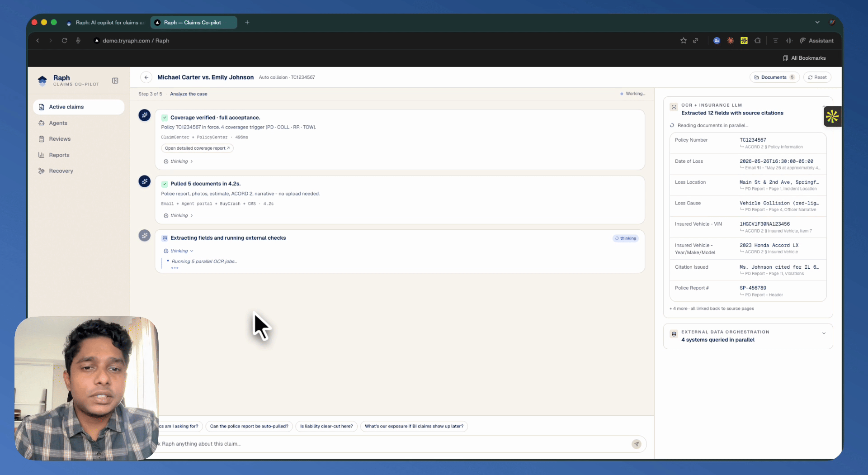The height and width of the screenshot is (475, 868).
Task: Select the Policy Number value TC1234567
Action: click(753, 140)
